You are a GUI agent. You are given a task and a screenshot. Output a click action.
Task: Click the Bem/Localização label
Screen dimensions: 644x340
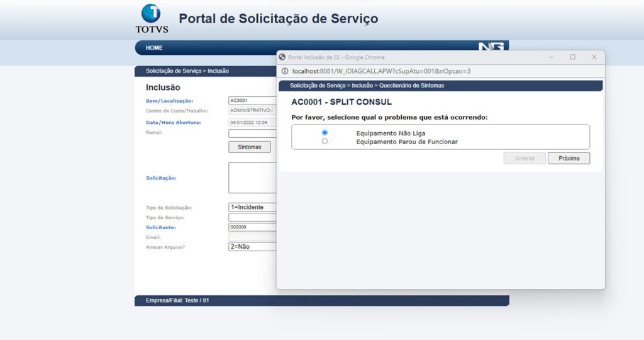(x=169, y=101)
